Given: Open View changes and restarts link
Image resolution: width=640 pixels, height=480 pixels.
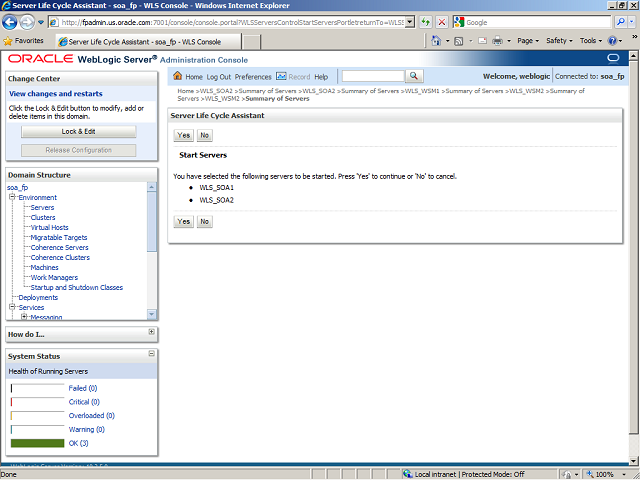Looking at the screenshot, I should click(56, 94).
